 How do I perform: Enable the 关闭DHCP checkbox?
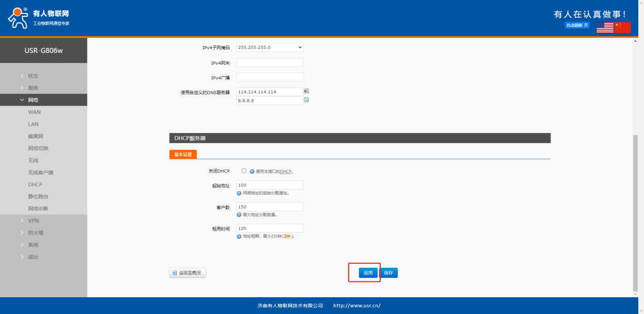click(x=244, y=171)
